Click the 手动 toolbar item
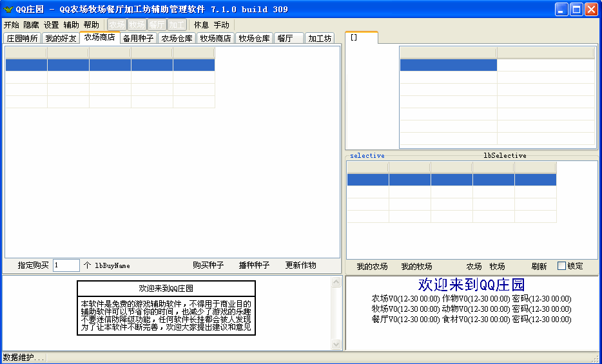602x364 pixels. pos(221,25)
